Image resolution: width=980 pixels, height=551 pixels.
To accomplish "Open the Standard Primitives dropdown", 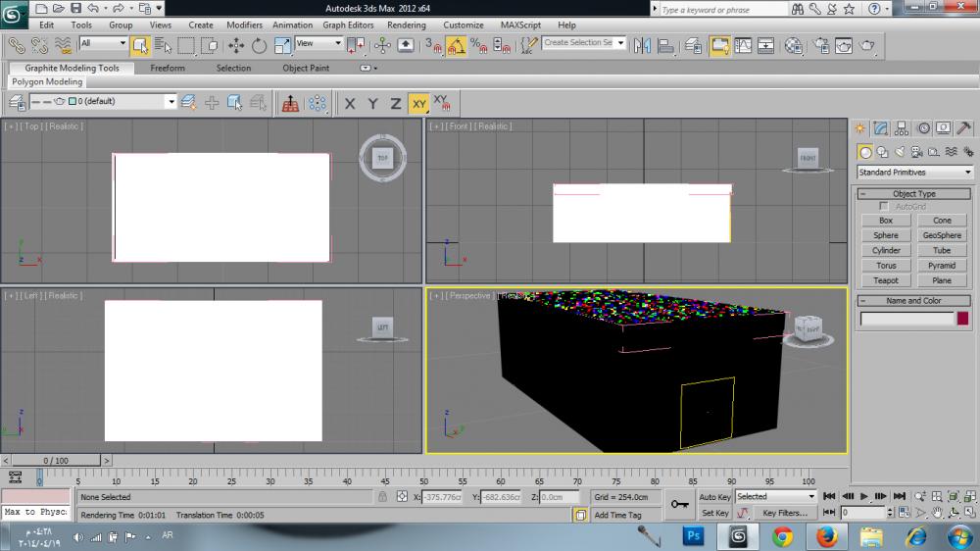I will point(914,173).
